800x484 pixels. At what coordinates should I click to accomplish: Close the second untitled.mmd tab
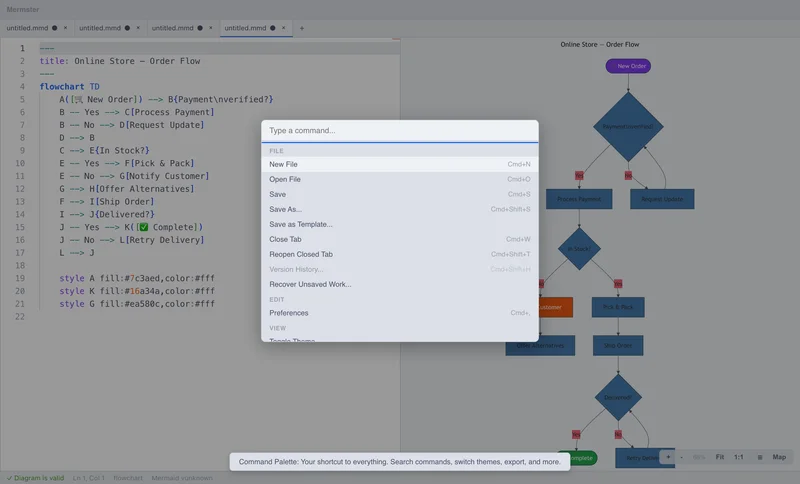tap(138, 28)
